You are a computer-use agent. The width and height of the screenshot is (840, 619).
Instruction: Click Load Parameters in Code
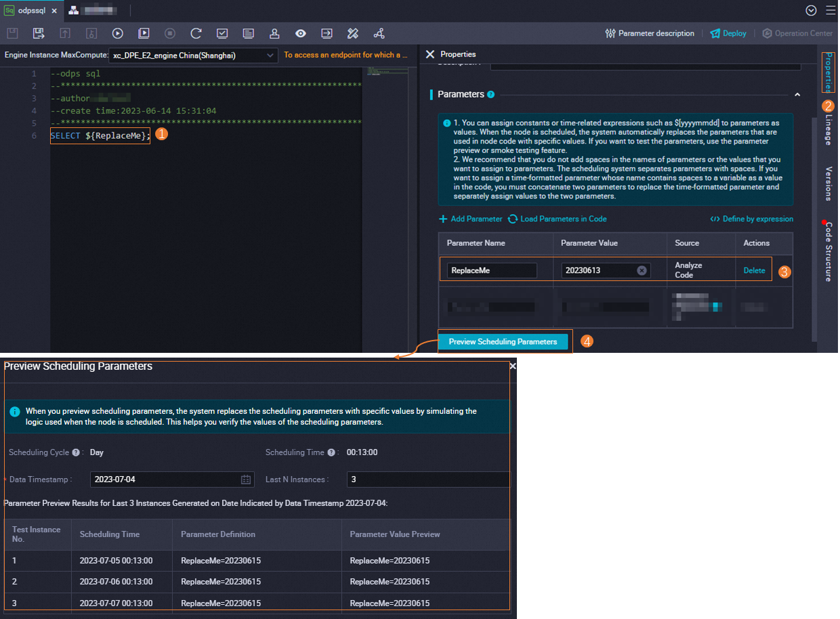click(x=557, y=219)
